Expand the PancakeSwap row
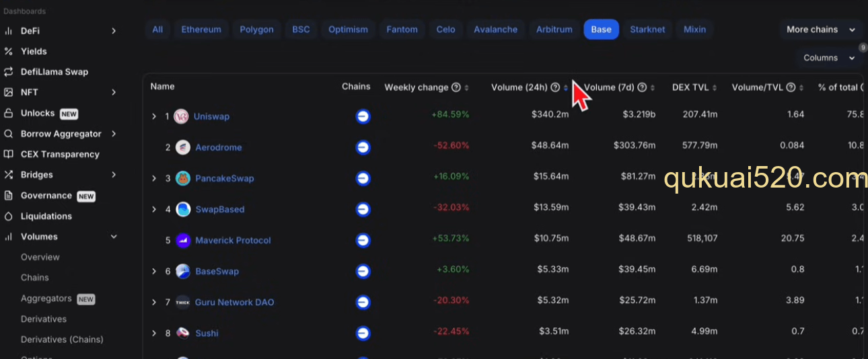This screenshot has height=359, width=868. coord(154,178)
